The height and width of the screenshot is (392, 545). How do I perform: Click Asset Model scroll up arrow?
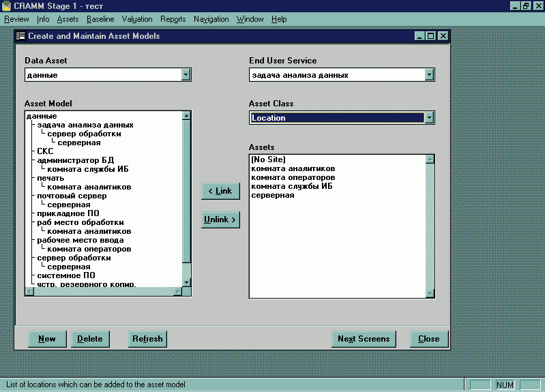tap(186, 116)
